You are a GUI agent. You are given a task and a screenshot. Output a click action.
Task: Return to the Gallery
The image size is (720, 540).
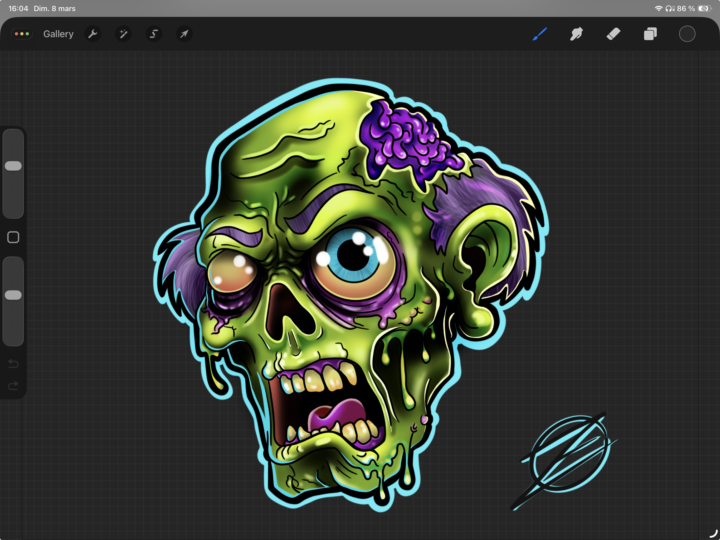click(58, 34)
